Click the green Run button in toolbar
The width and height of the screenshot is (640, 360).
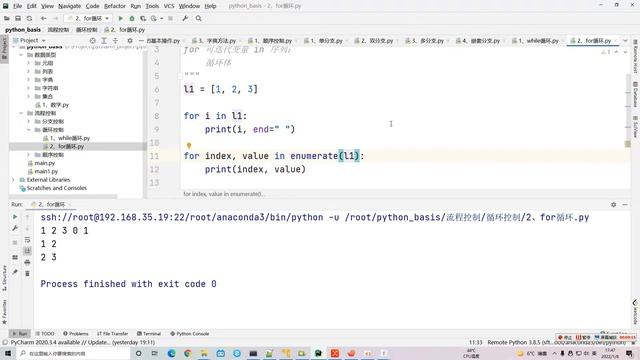pos(120,18)
